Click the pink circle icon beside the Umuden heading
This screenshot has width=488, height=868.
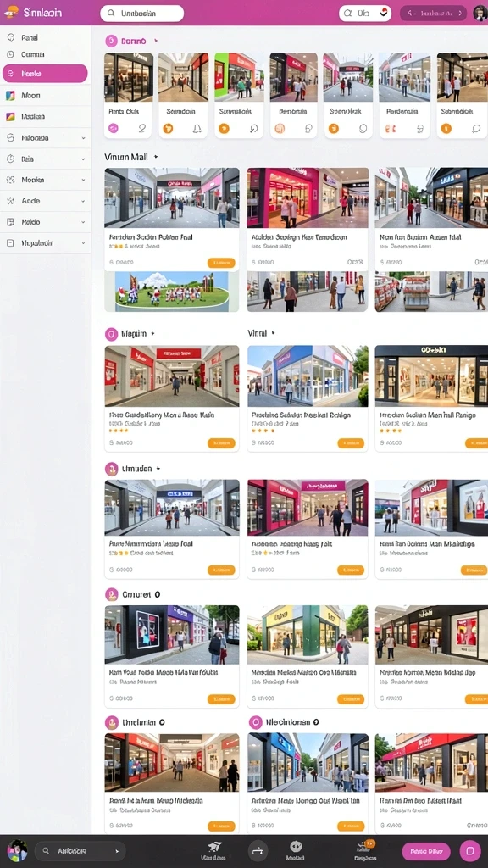(111, 469)
